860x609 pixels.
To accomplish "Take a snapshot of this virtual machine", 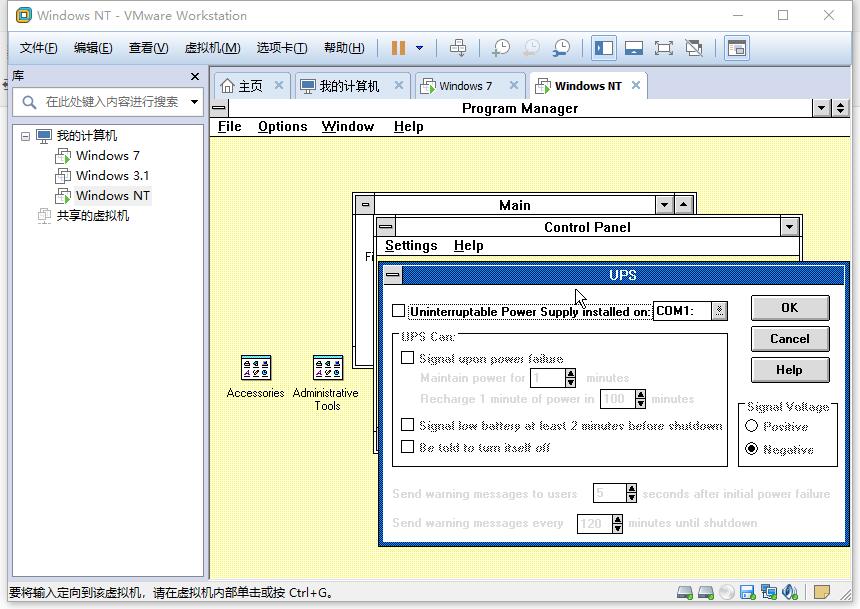I will pyautogui.click(x=500, y=48).
